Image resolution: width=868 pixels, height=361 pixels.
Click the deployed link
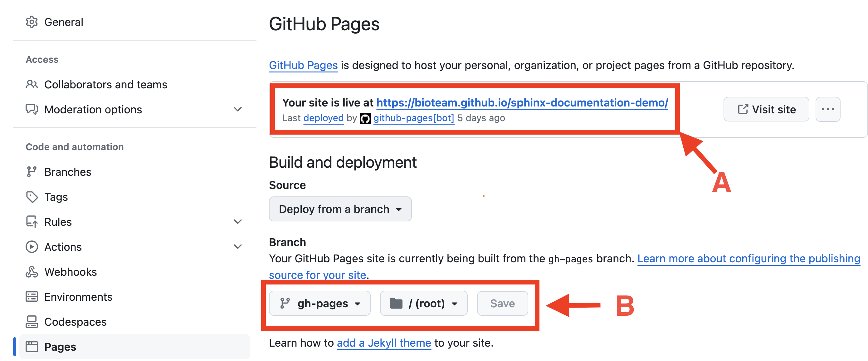pyautogui.click(x=323, y=118)
